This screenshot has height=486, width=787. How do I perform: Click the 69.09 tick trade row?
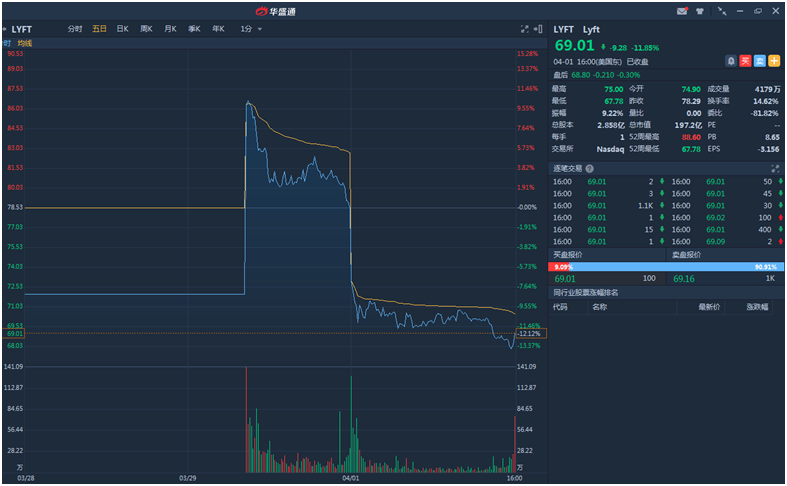click(x=726, y=241)
